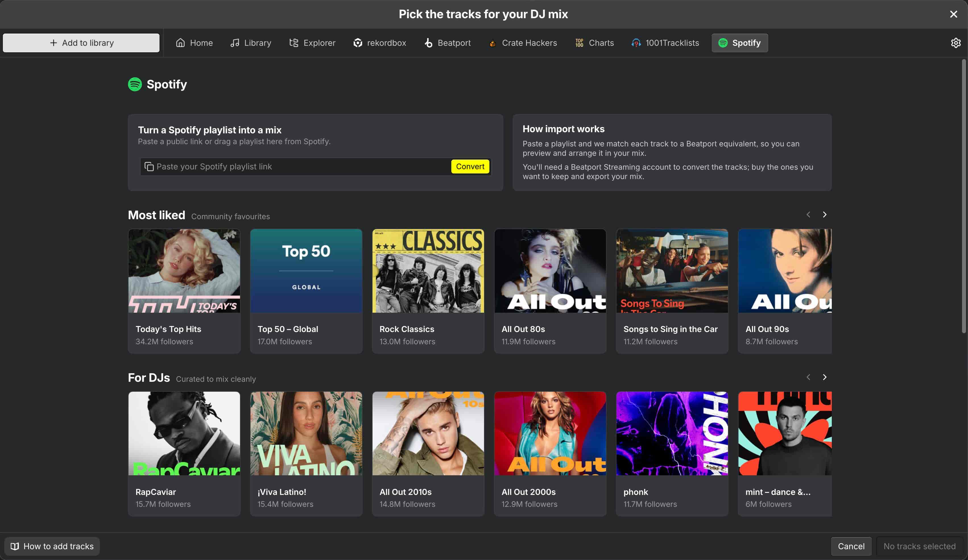Click the Cancel button
Image resolution: width=968 pixels, height=560 pixels.
tap(851, 546)
